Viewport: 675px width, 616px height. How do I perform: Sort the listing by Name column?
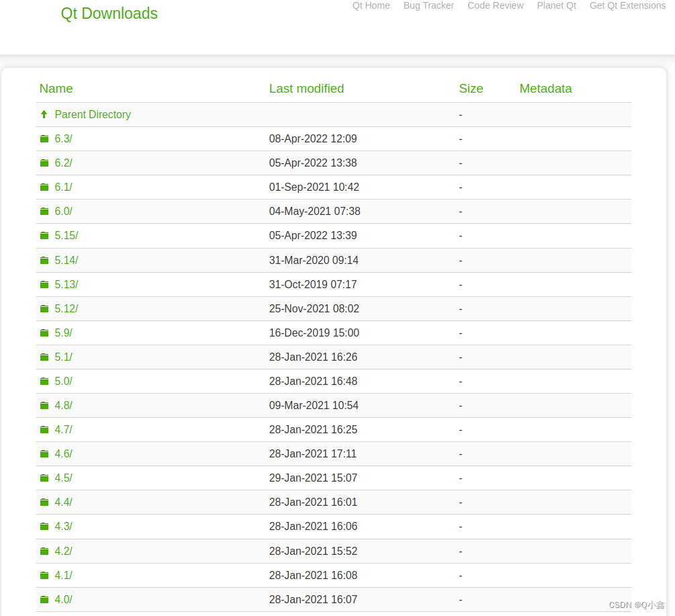[x=56, y=89]
